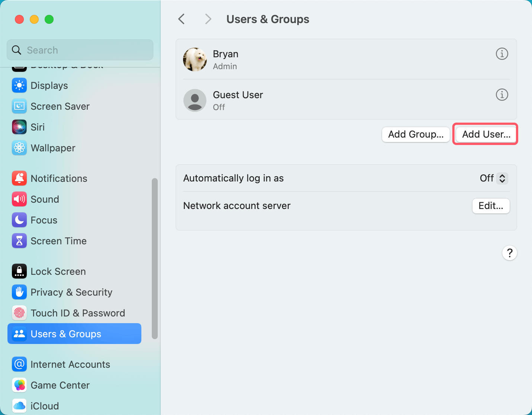
Task: Select the Sound speaker icon
Action: coord(19,199)
